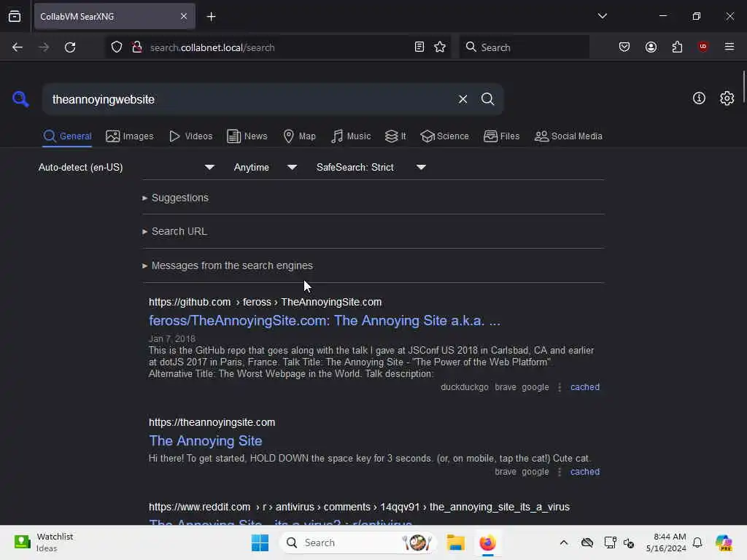Open Windows Start menu
The image size is (747, 560).
260,542
